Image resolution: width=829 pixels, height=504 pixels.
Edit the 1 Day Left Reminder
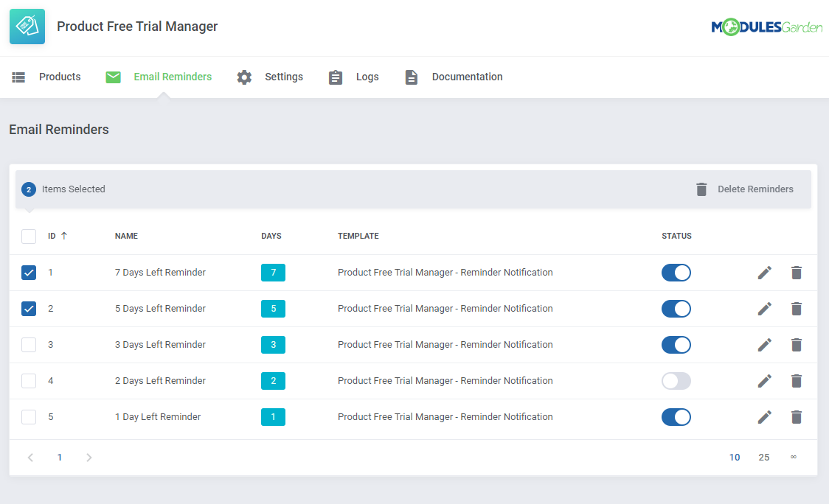click(x=765, y=417)
